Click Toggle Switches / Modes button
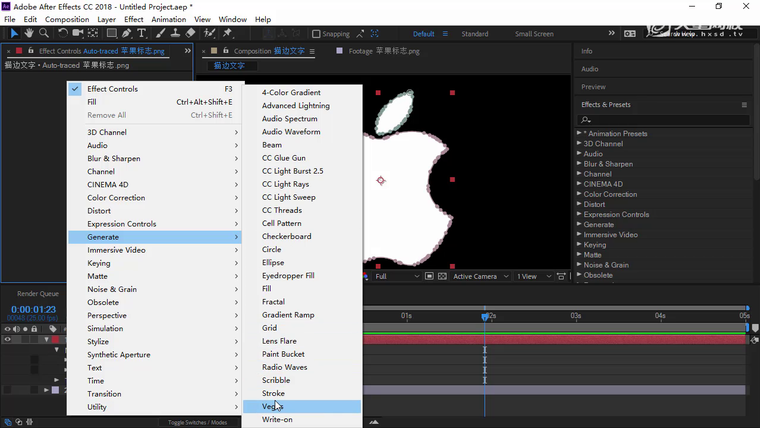Image resolution: width=760 pixels, height=428 pixels. coord(197,423)
